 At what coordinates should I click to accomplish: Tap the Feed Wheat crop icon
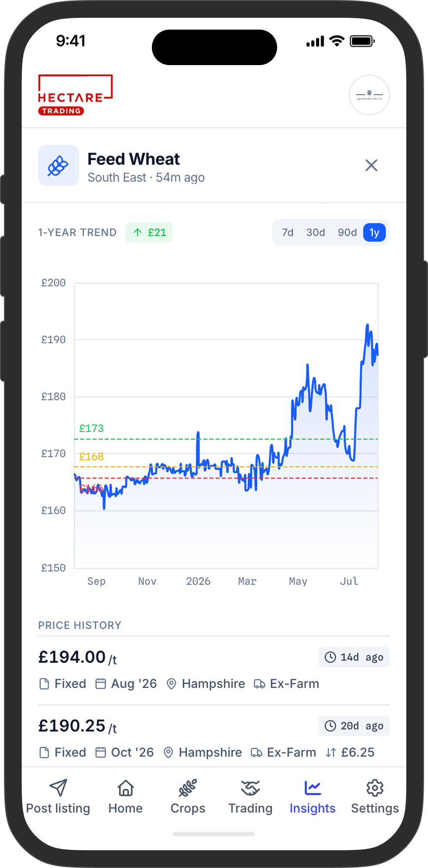pos(59,165)
